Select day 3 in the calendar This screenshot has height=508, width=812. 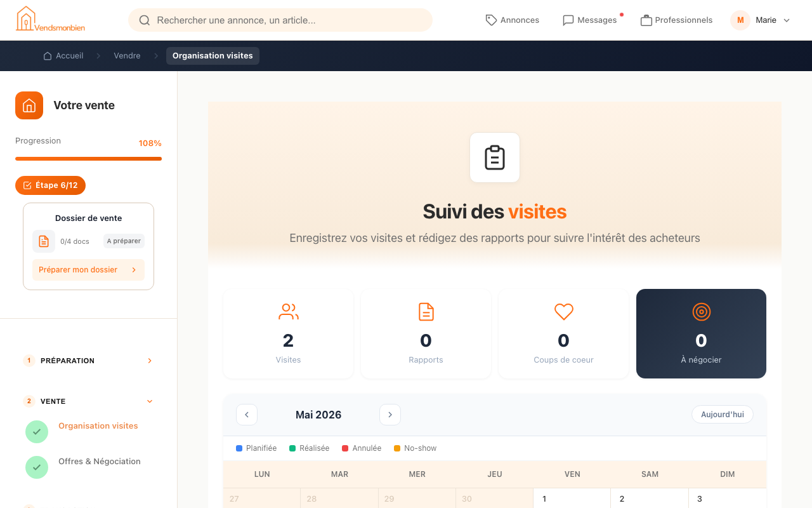pos(728,498)
